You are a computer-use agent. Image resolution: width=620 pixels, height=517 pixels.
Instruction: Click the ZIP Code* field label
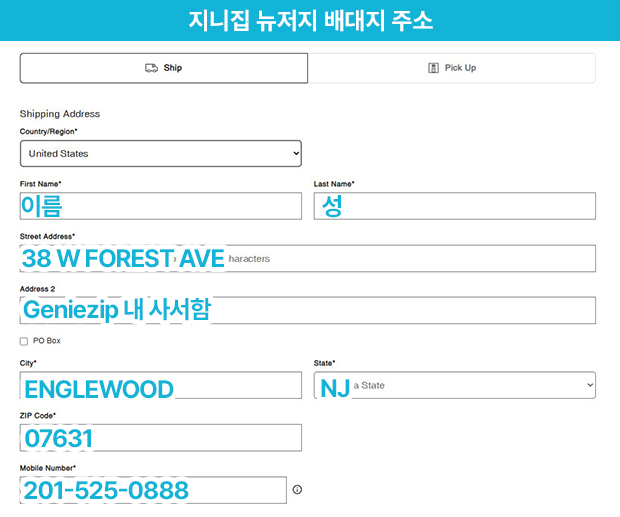click(x=38, y=415)
